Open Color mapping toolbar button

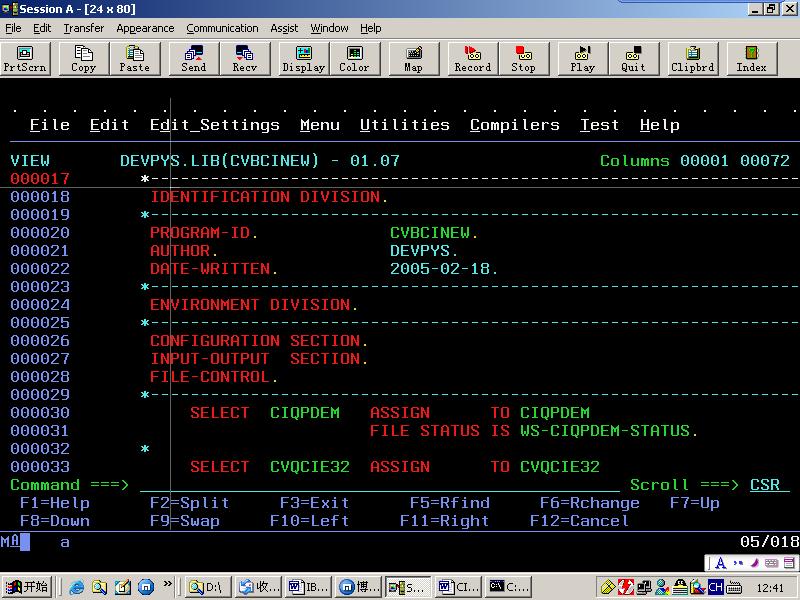tap(355, 59)
